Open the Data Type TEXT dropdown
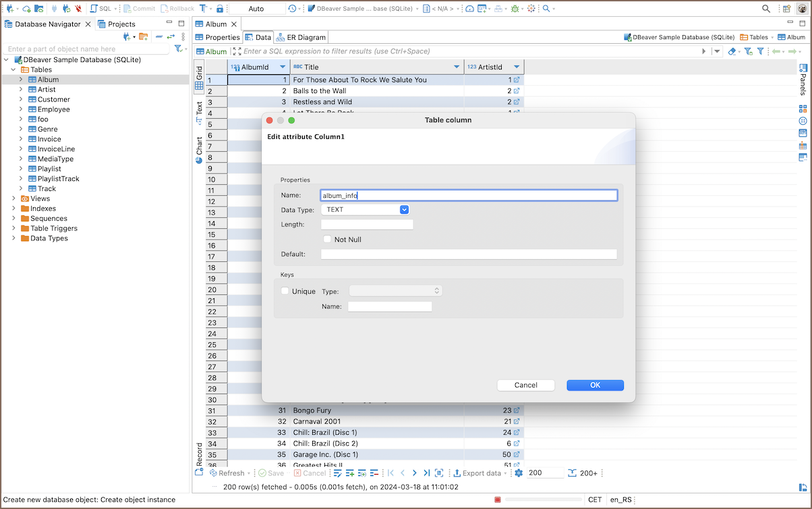Image resolution: width=812 pixels, height=509 pixels. pos(404,210)
